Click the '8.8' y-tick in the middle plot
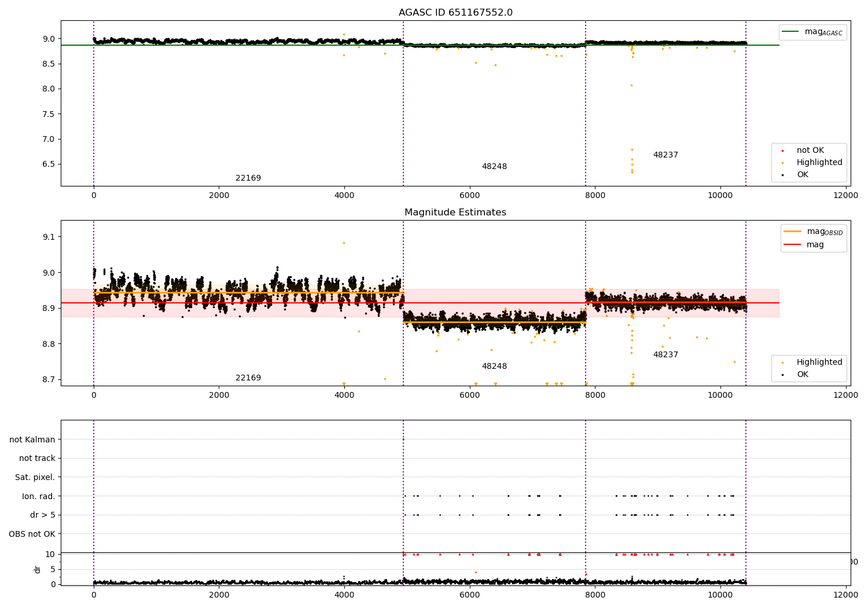 pos(50,344)
